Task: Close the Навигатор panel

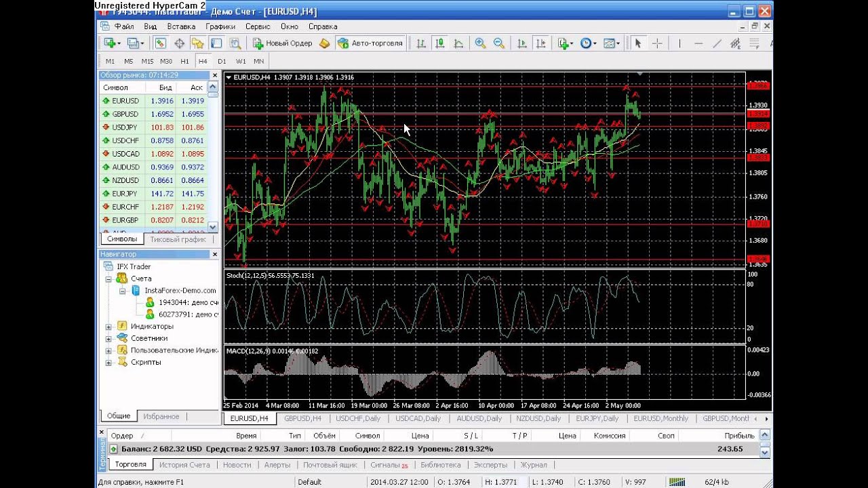Action: coord(215,254)
